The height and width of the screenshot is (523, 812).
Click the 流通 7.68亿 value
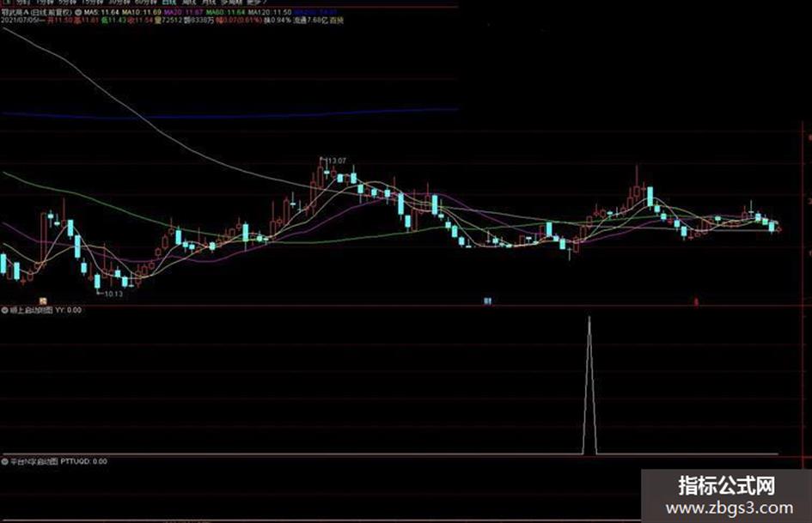coord(311,21)
